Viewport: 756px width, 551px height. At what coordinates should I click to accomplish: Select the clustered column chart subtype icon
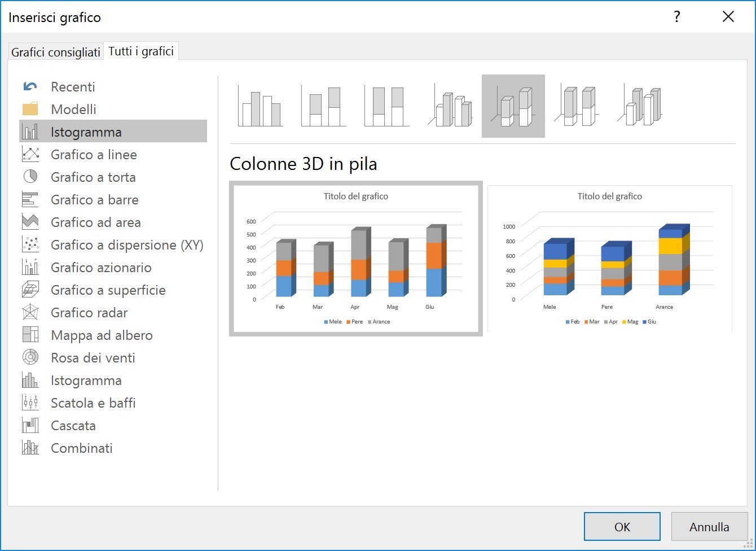coord(260,106)
